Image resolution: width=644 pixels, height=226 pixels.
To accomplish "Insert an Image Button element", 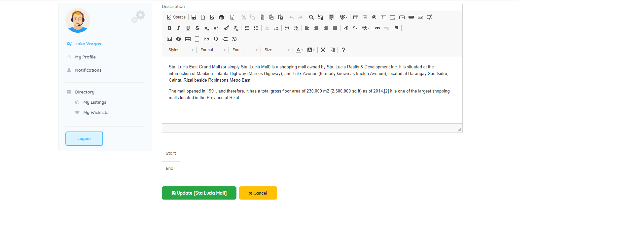I will point(420,17).
